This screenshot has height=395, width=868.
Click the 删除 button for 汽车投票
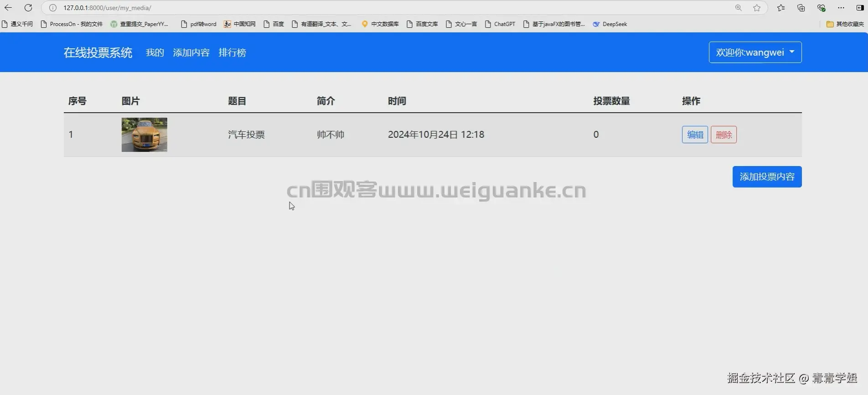click(723, 135)
